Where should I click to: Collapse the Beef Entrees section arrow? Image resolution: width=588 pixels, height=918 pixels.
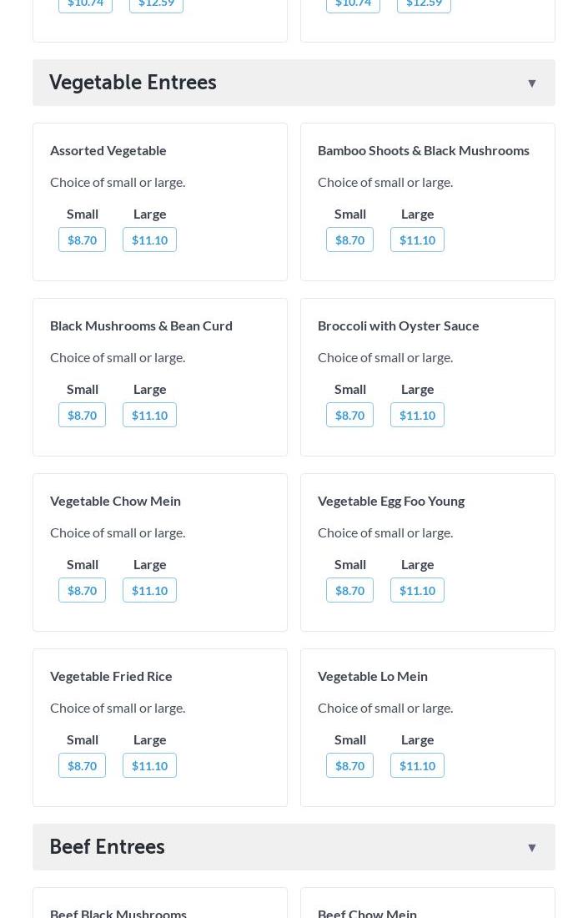[x=531, y=847]
